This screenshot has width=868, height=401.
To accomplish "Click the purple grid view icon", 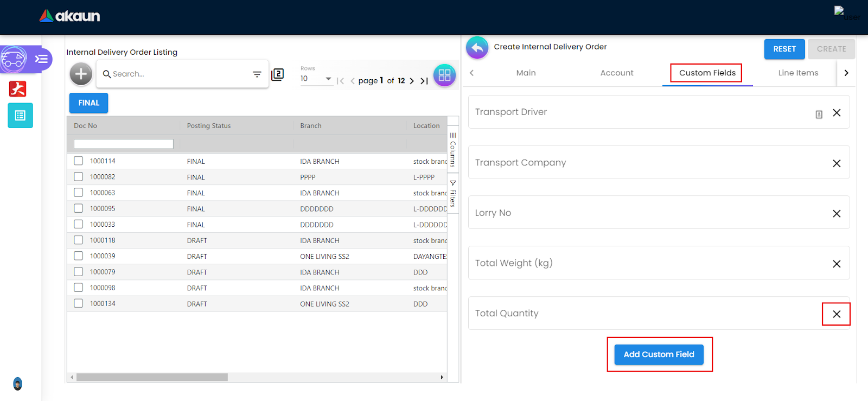I will tap(444, 75).
